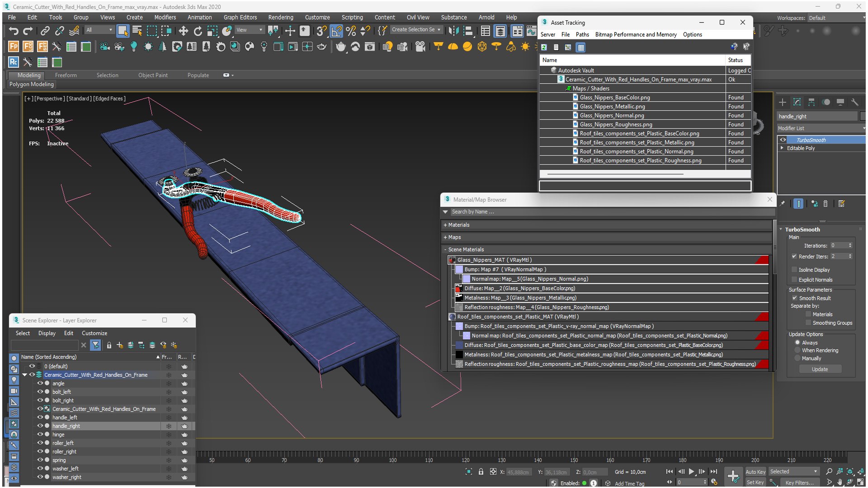Click Go to Start playback control
The height and width of the screenshot is (488, 868).
670,472
